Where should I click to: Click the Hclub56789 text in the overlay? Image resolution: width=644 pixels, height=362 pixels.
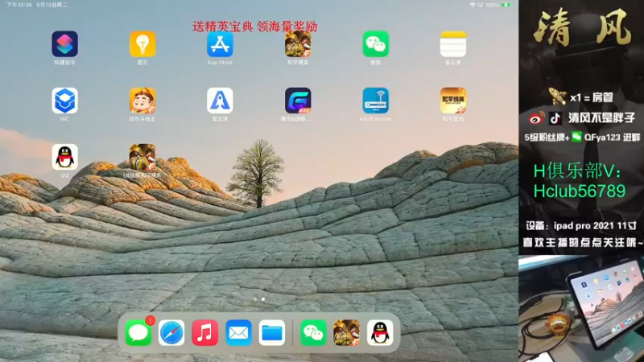(580, 191)
